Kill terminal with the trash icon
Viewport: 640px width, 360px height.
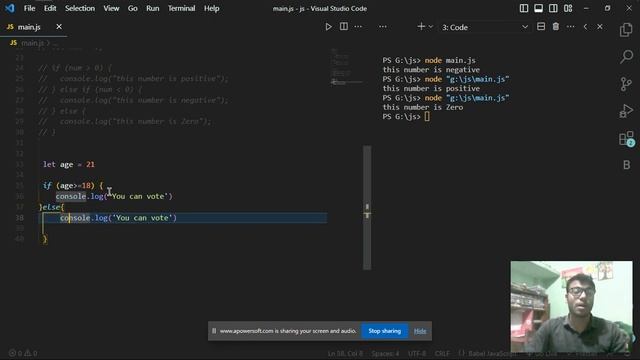556,27
